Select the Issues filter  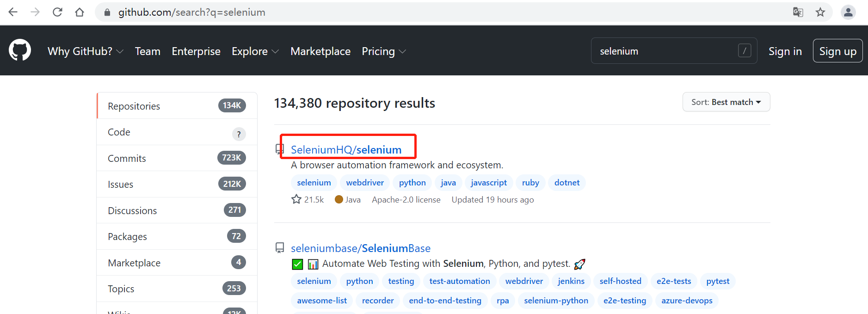[x=177, y=184]
